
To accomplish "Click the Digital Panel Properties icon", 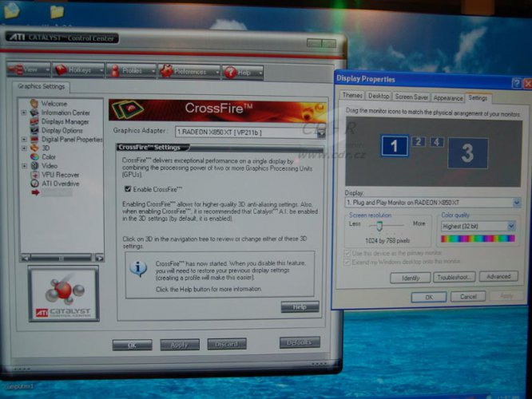I will pos(34,140).
